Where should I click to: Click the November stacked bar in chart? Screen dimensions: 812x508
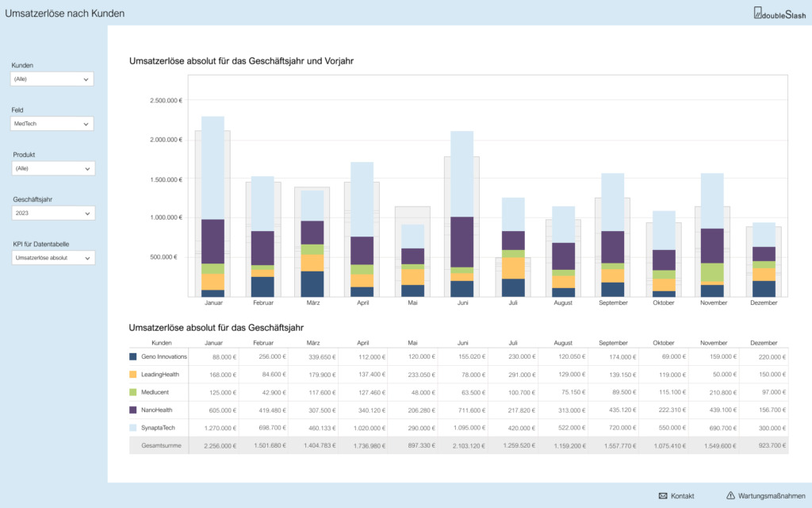[x=712, y=235]
